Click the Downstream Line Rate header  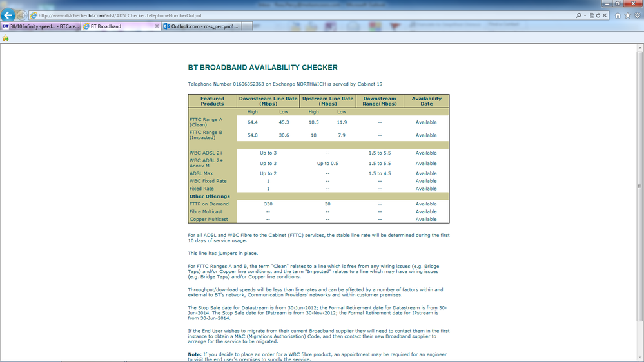(x=268, y=101)
